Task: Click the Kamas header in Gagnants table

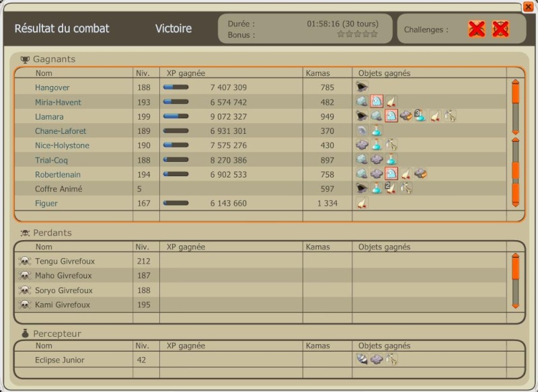Action: (x=317, y=73)
